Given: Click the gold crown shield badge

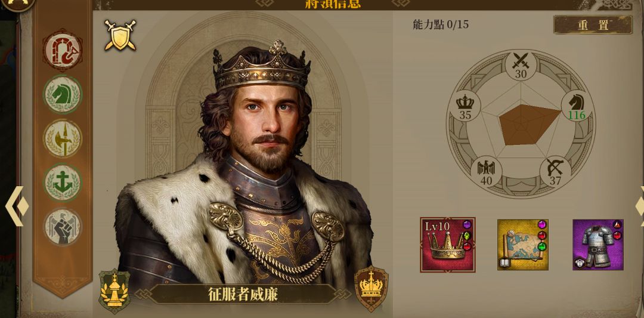Looking at the screenshot, I should 371,288.
